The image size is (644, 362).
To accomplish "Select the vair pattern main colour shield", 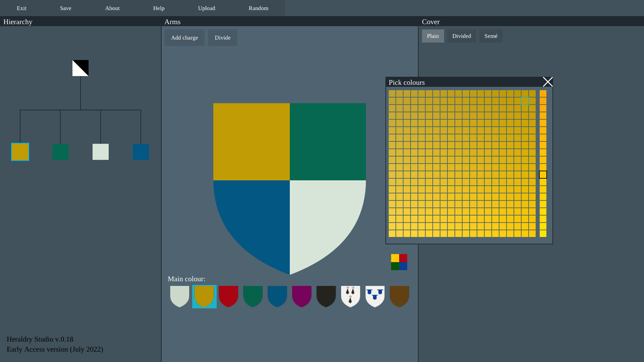I will point(375,296).
